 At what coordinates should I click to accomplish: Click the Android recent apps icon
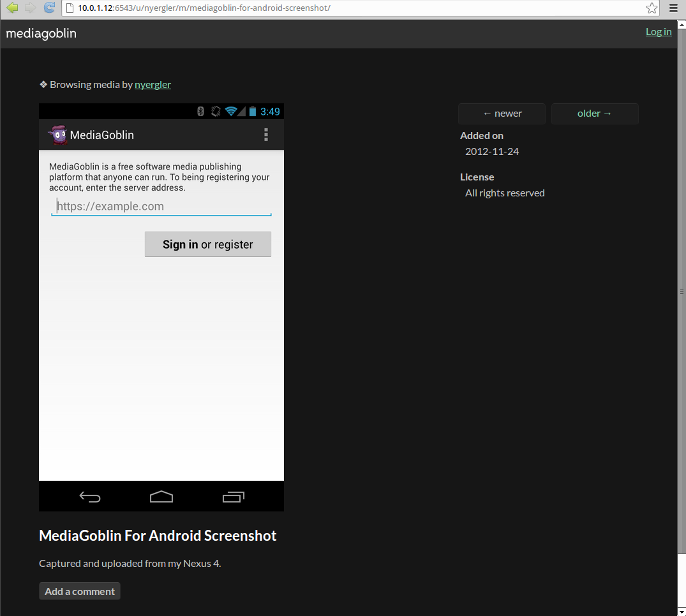click(233, 496)
